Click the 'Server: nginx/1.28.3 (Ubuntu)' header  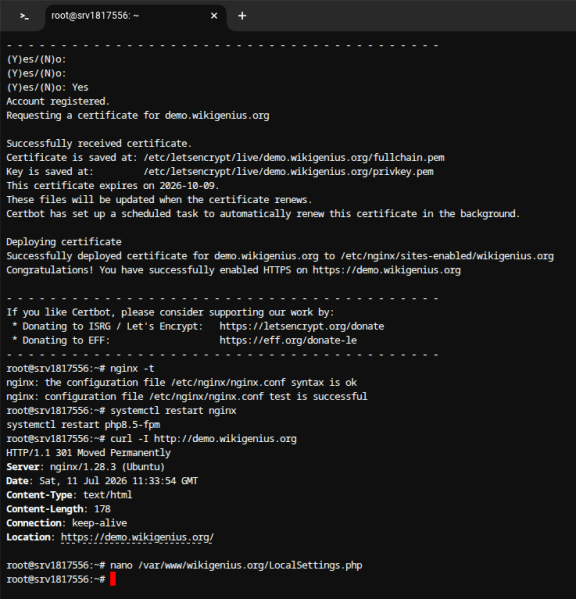tap(85, 467)
